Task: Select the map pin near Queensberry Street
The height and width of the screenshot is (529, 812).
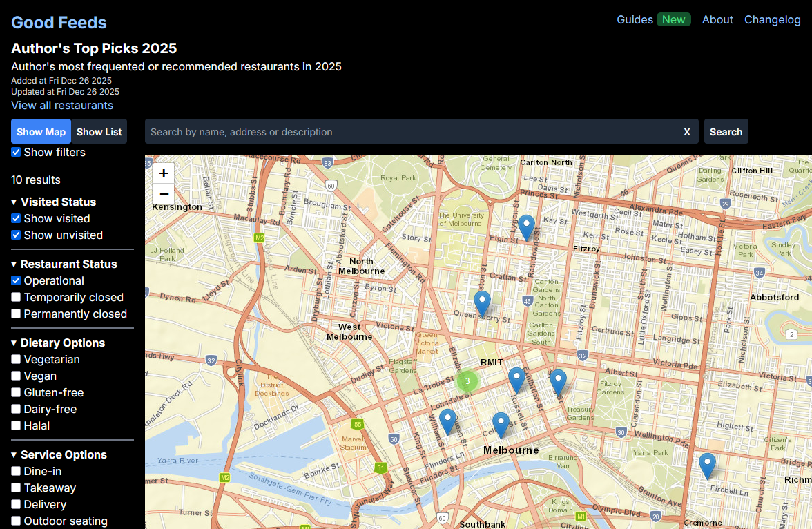Action: tap(482, 300)
